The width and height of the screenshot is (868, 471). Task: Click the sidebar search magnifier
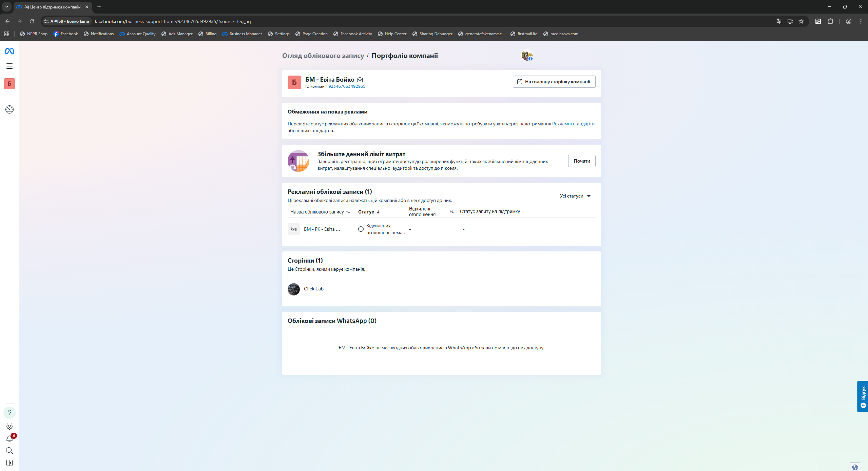(9, 451)
